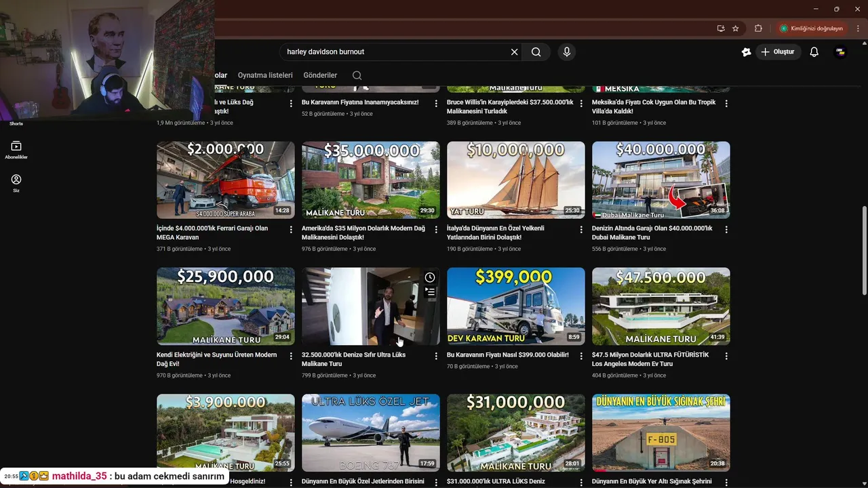The image size is (868, 488).
Task: Open the Siz profile sidebar icon
Action: [x=16, y=183]
